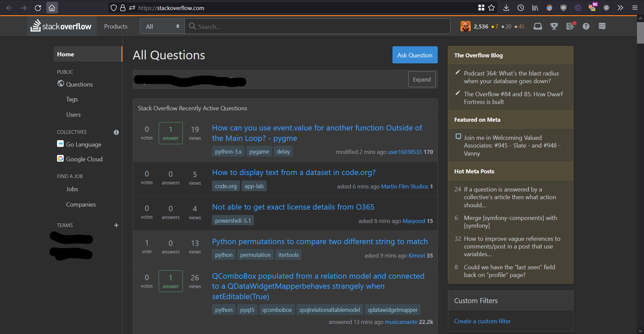Open question about displaying text in code.org
644x334 pixels.
coord(294,172)
